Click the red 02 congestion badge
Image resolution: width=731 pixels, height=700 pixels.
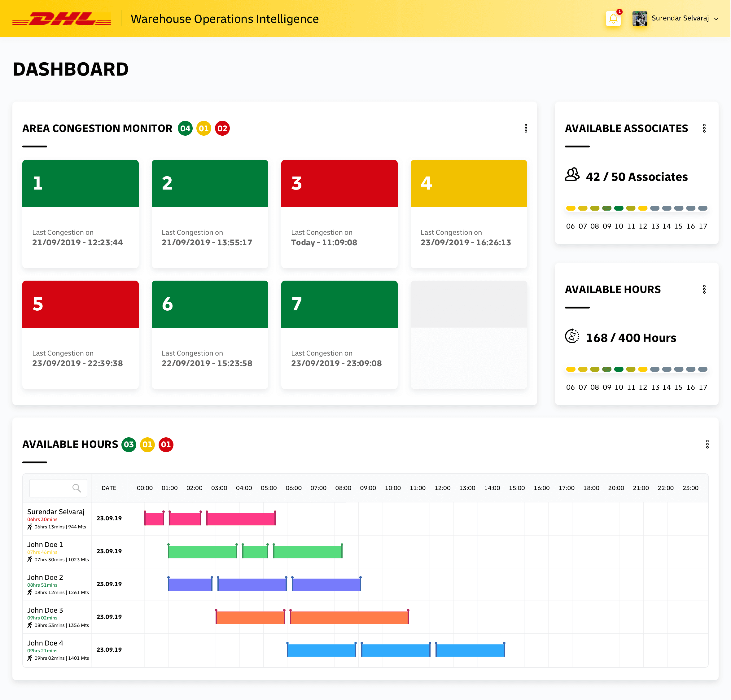tap(222, 128)
